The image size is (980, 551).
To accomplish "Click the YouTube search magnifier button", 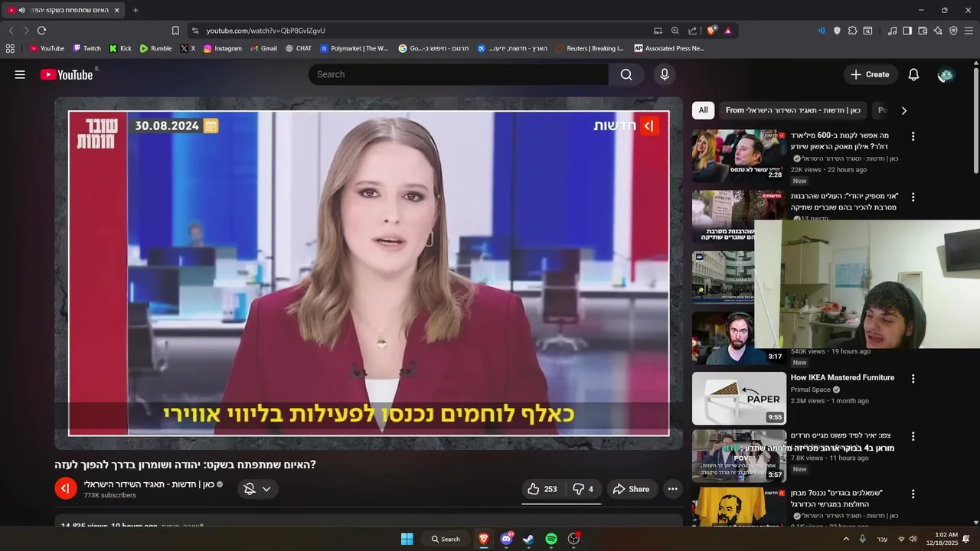I will tap(626, 74).
